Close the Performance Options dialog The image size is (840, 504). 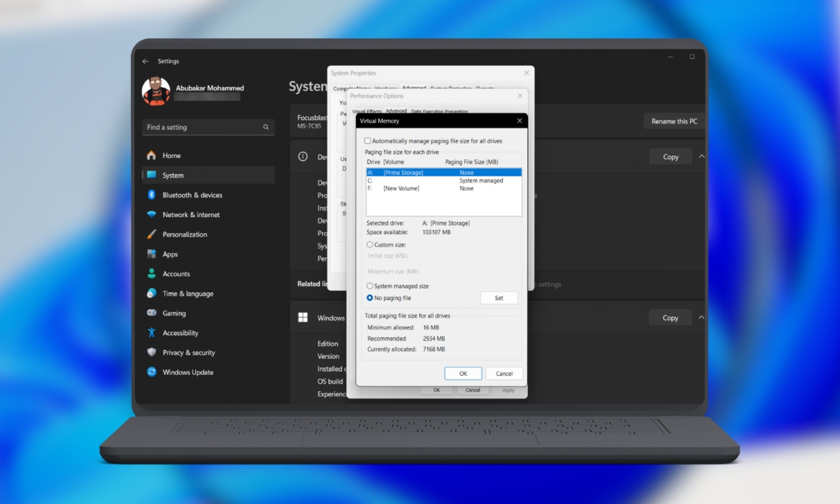tap(519, 96)
